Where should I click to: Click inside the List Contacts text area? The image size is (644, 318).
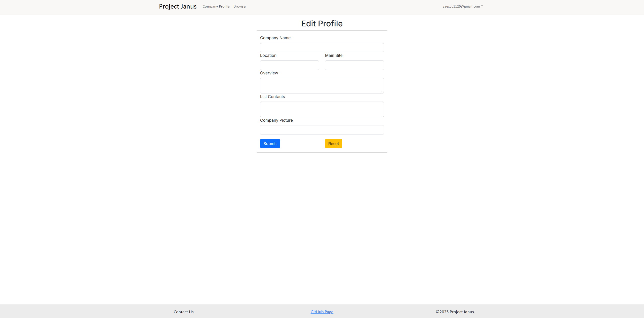click(322, 109)
